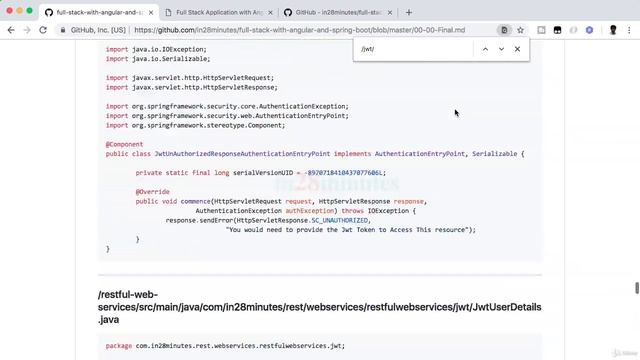Close the full-stack-with-angular tab
Image resolution: width=640 pixels, height=360 pixels.
(151, 13)
